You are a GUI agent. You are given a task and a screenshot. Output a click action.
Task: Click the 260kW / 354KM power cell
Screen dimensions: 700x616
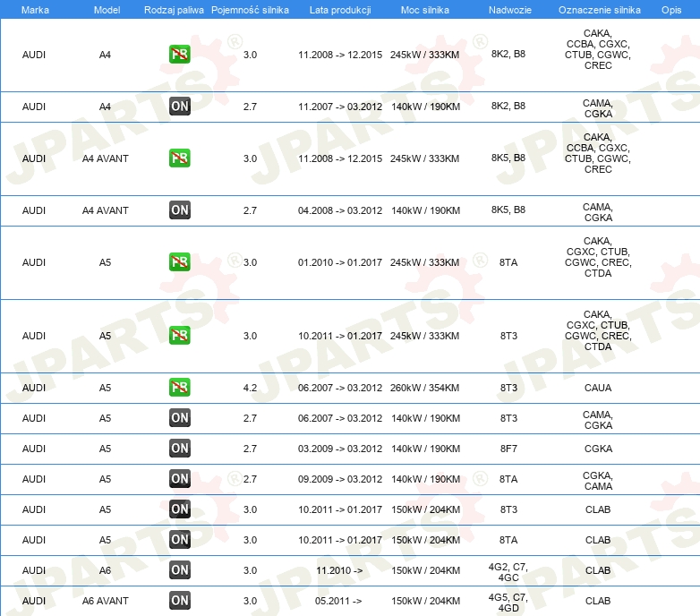click(x=425, y=388)
